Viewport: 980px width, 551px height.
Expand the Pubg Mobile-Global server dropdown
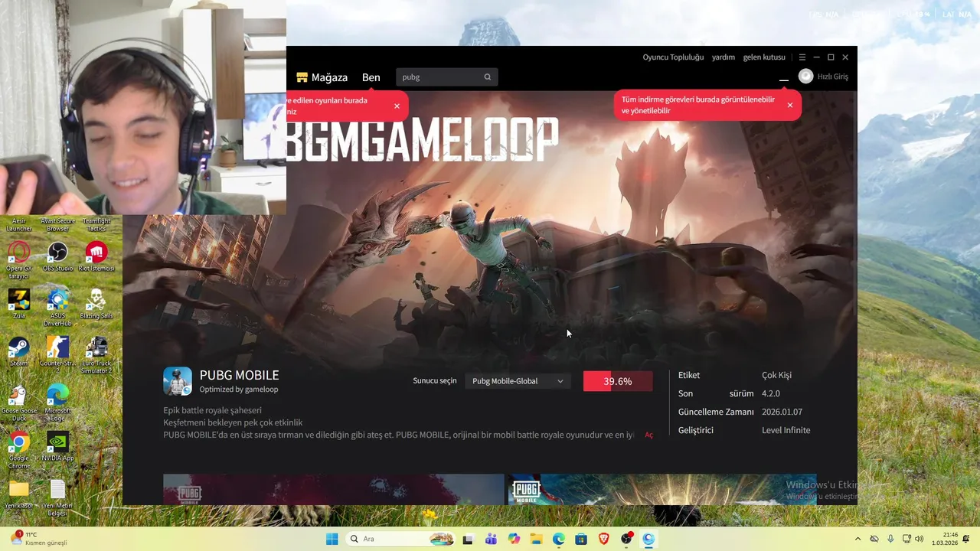518,381
